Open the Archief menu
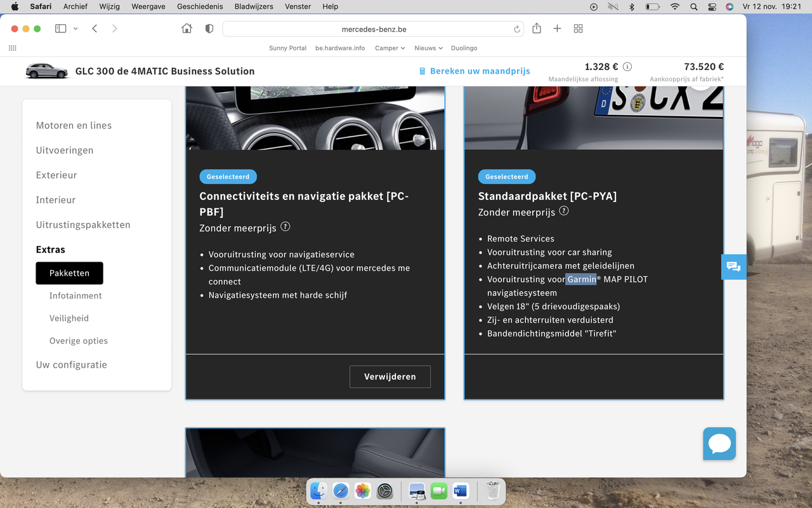 click(75, 6)
